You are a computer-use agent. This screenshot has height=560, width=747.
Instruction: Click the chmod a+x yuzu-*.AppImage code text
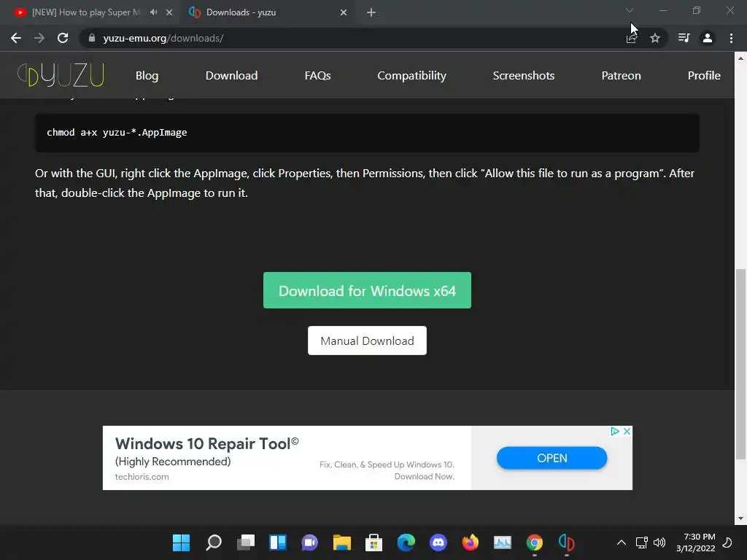(117, 133)
